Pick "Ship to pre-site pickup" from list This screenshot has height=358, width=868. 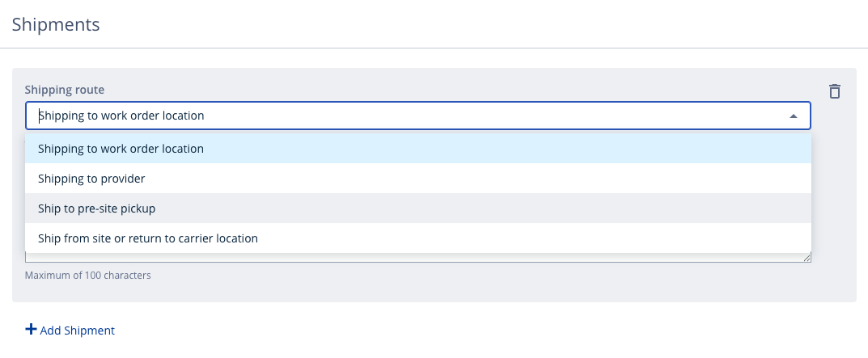[x=96, y=208]
